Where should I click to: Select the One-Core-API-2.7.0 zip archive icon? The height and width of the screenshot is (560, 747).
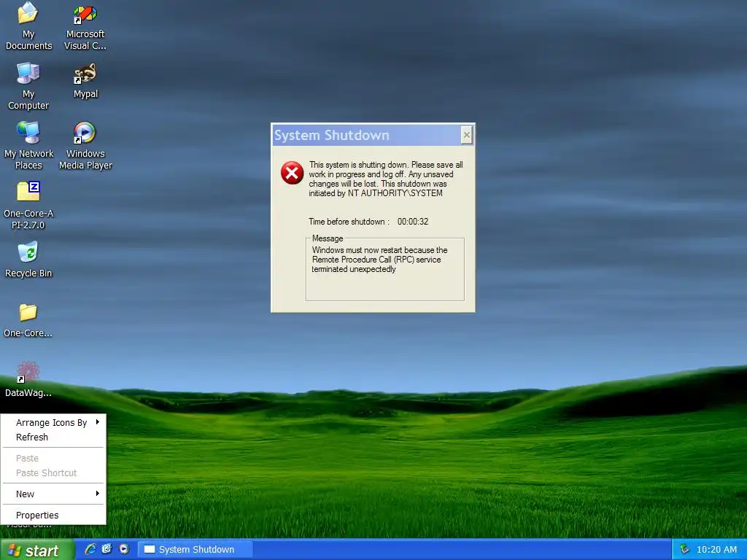click(28, 205)
